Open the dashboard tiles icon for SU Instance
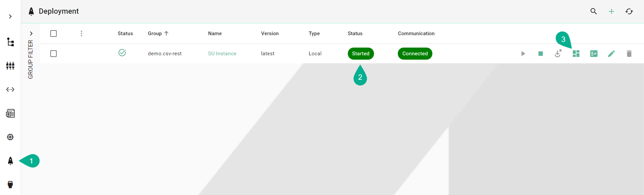 pos(576,54)
